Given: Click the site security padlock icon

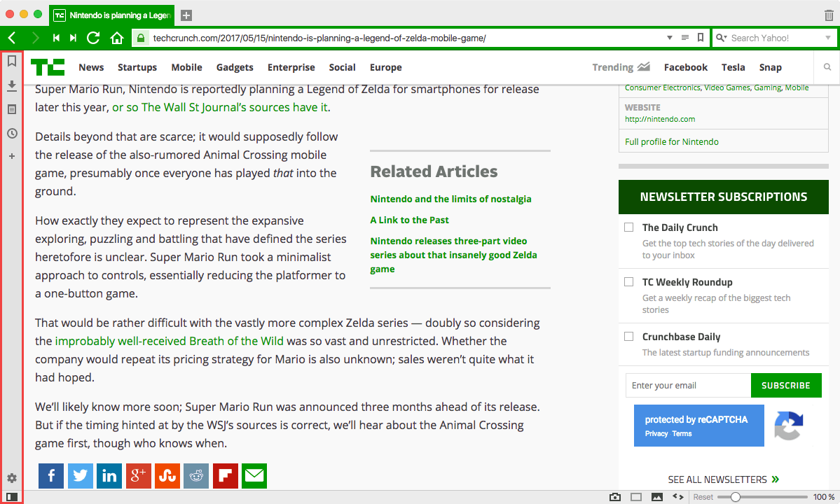Looking at the screenshot, I should coord(141,38).
